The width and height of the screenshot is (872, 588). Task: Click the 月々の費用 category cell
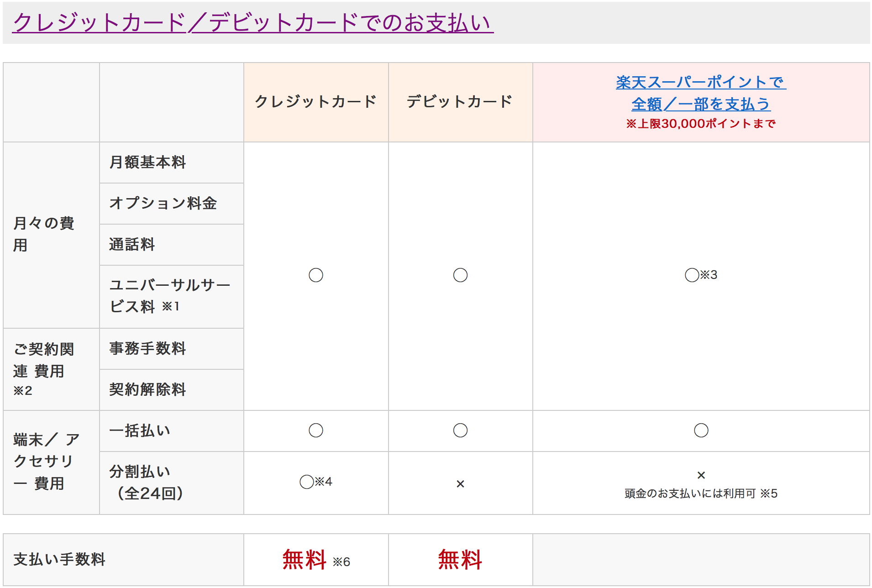[52, 235]
